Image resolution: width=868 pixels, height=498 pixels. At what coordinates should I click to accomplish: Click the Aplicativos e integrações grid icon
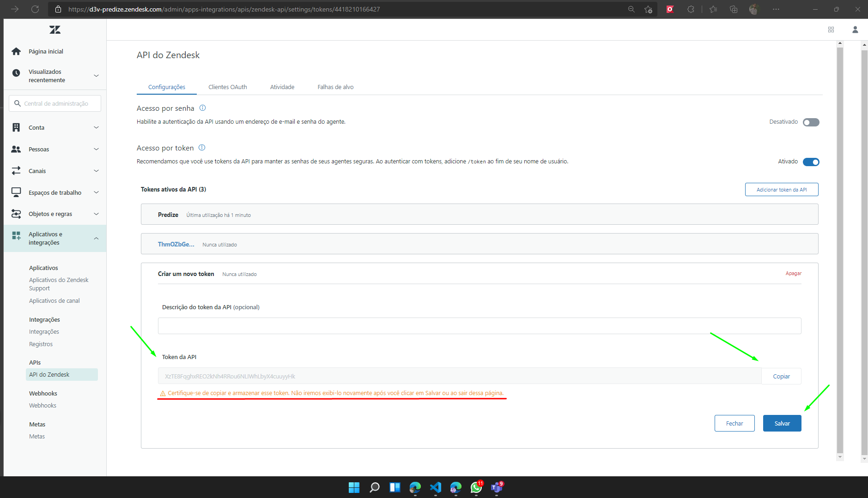coord(16,236)
